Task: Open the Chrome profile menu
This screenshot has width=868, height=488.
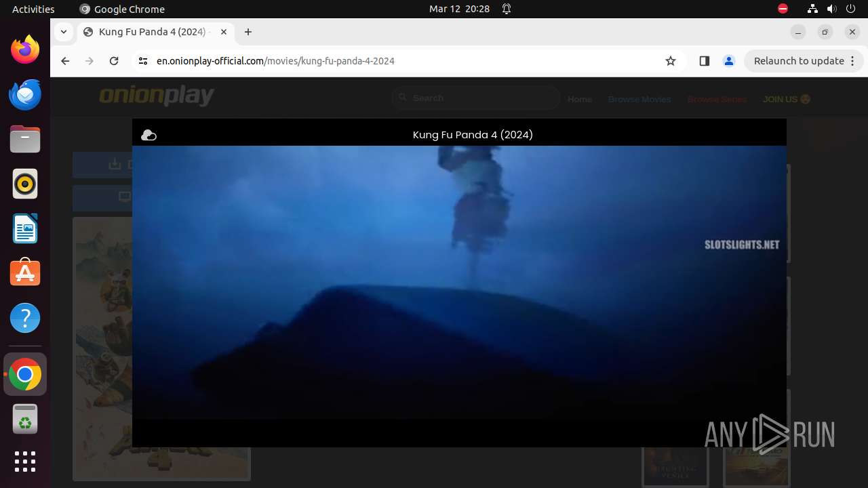Action: [729, 61]
